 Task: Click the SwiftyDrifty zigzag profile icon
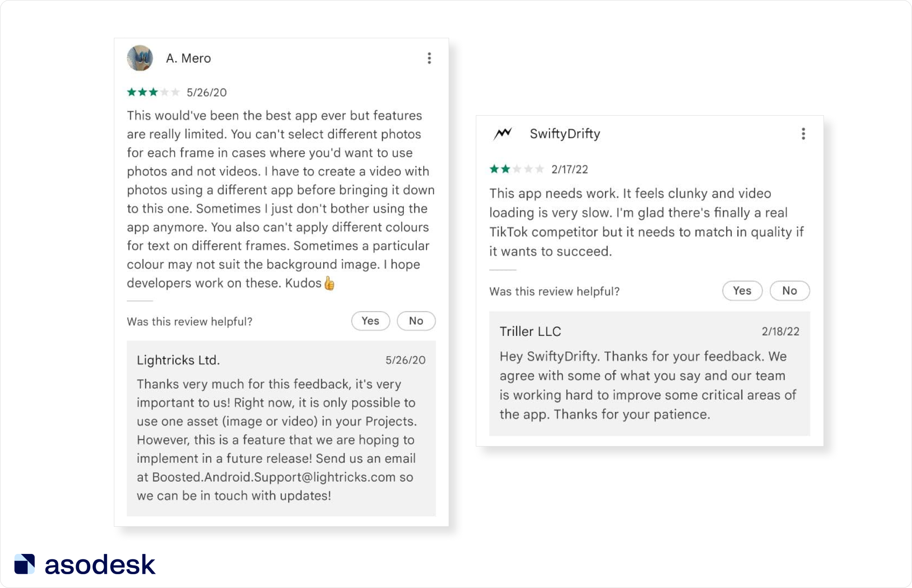[x=503, y=133]
